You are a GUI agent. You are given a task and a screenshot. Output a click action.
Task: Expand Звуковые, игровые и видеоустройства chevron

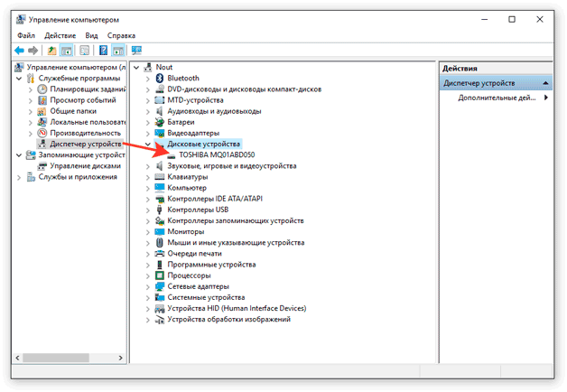147,166
